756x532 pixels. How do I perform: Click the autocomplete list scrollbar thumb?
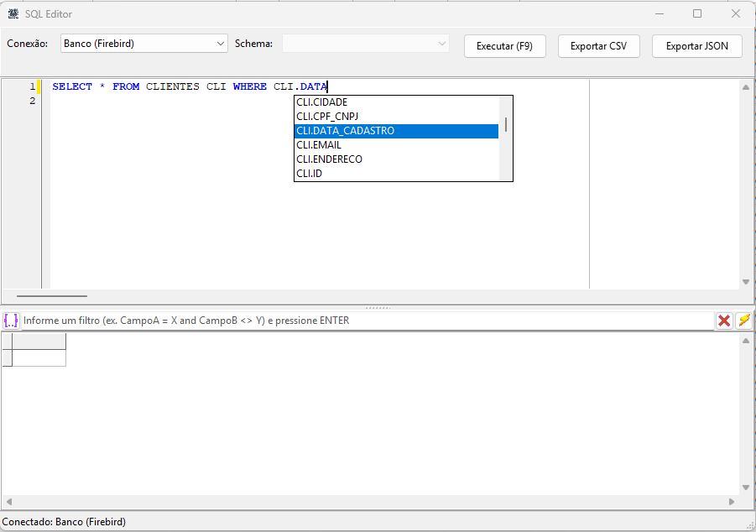[506, 124]
